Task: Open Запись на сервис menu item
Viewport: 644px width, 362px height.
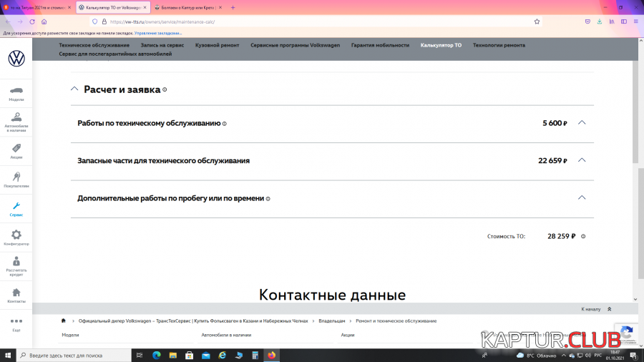Action: [162, 45]
